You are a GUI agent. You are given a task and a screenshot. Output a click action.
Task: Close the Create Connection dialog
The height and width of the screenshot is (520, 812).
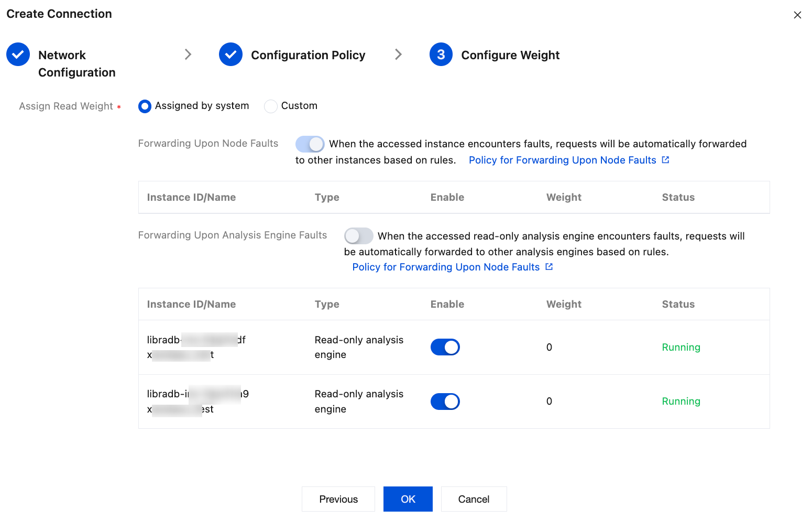pos(797,15)
